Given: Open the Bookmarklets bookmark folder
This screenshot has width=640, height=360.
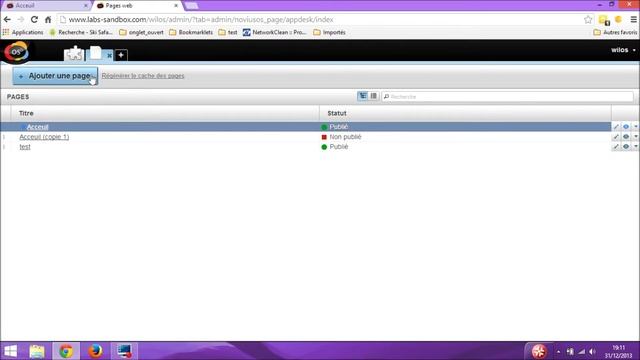Looking at the screenshot, I should pos(191,32).
